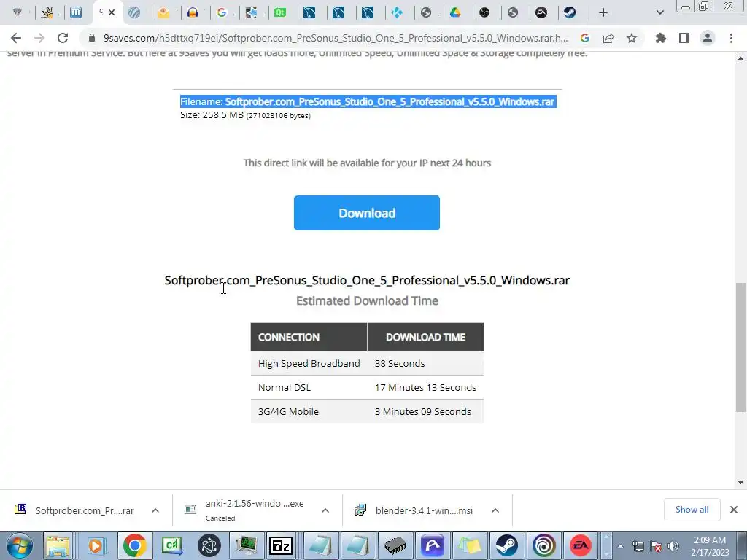Open Windows Media Player from taskbar
The image size is (747, 560).
point(96,545)
